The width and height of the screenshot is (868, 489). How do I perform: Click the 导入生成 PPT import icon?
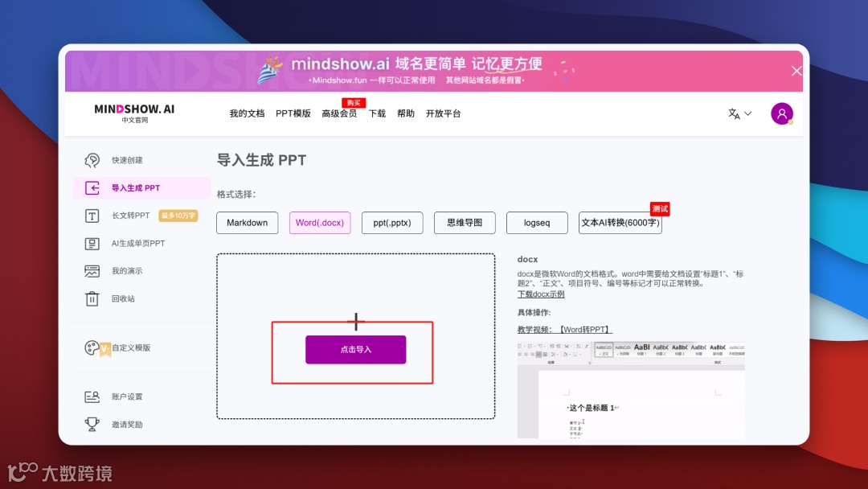(92, 187)
